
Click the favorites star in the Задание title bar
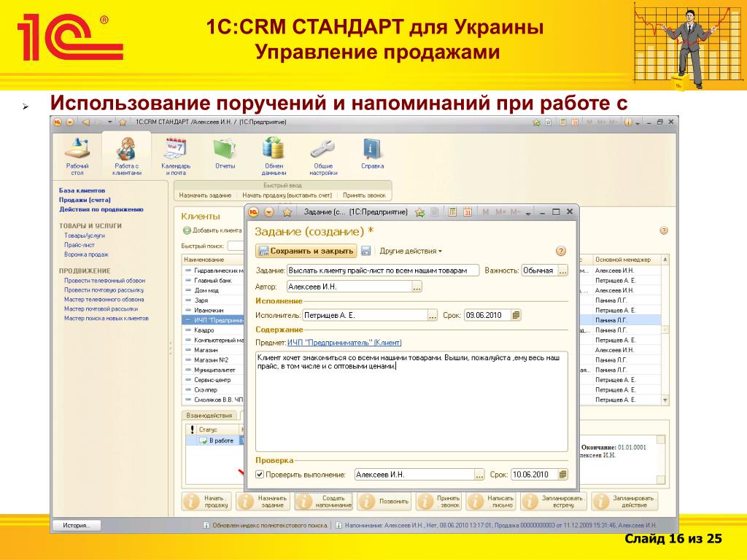pyautogui.click(x=287, y=212)
